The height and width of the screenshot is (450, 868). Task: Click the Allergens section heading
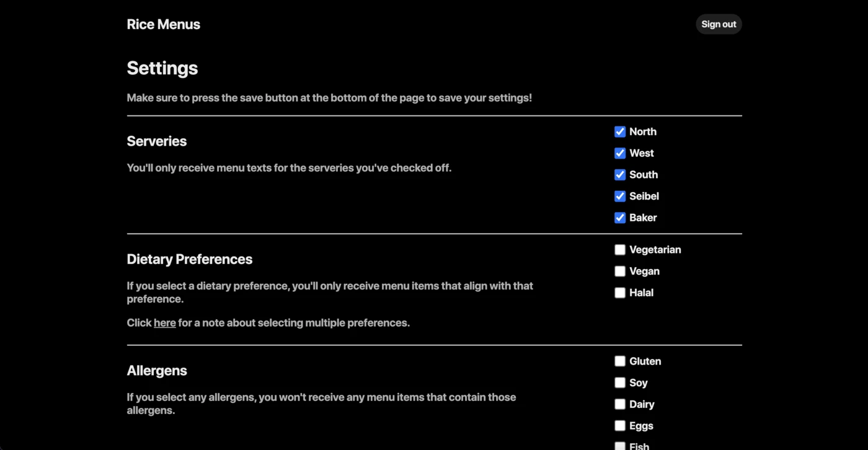157,371
